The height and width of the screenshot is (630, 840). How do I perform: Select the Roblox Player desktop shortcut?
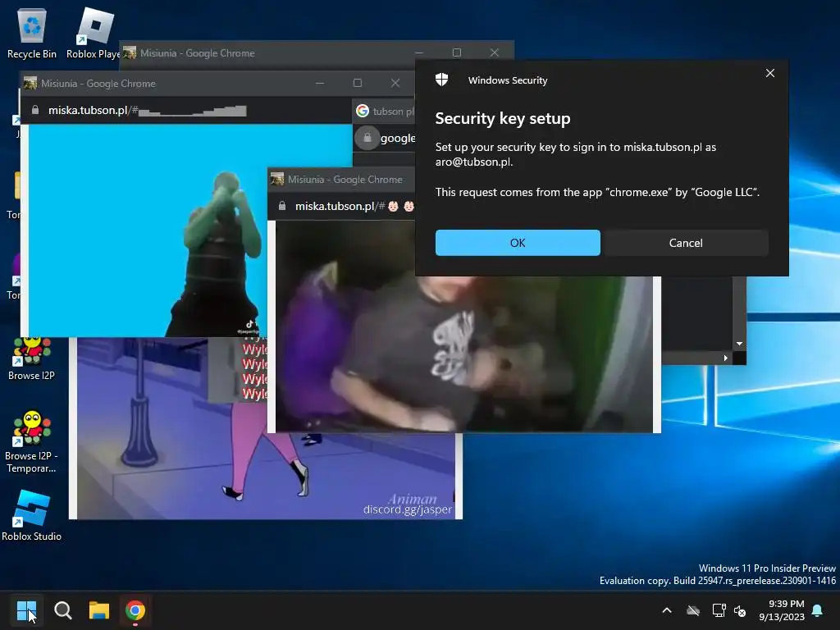click(94, 33)
